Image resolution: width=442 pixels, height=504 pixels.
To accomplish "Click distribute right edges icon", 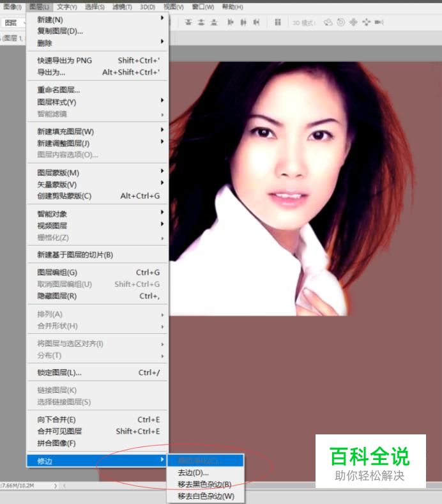I will click(256, 22).
